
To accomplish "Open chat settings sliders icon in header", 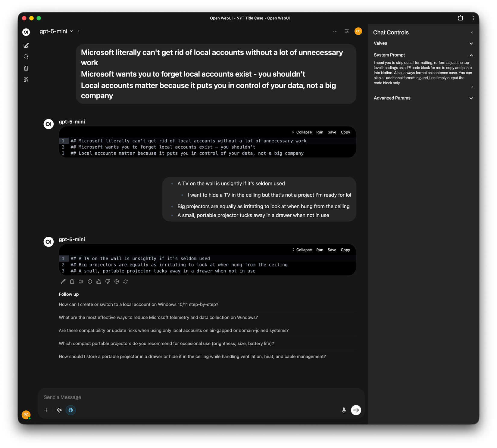I will [346, 31].
